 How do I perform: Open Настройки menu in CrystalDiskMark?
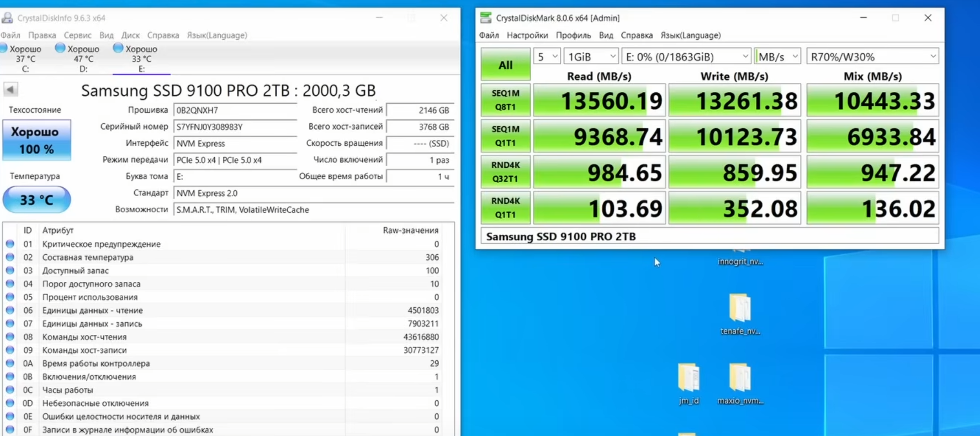click(x=527, y=35)
